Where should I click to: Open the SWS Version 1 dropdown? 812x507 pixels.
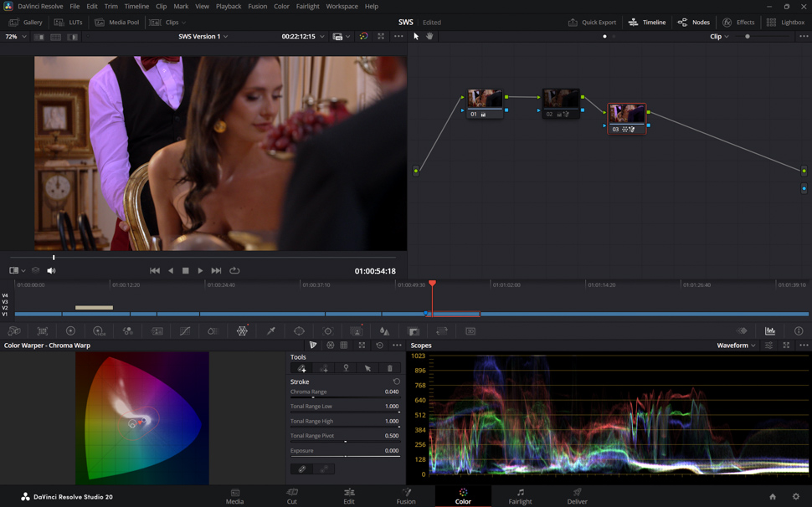point(203,37)
